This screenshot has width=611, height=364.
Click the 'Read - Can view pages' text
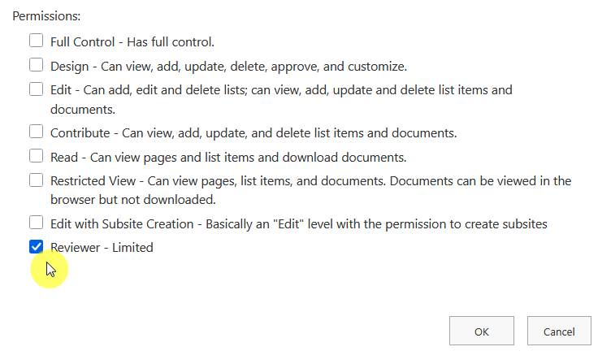pos(228,158)
